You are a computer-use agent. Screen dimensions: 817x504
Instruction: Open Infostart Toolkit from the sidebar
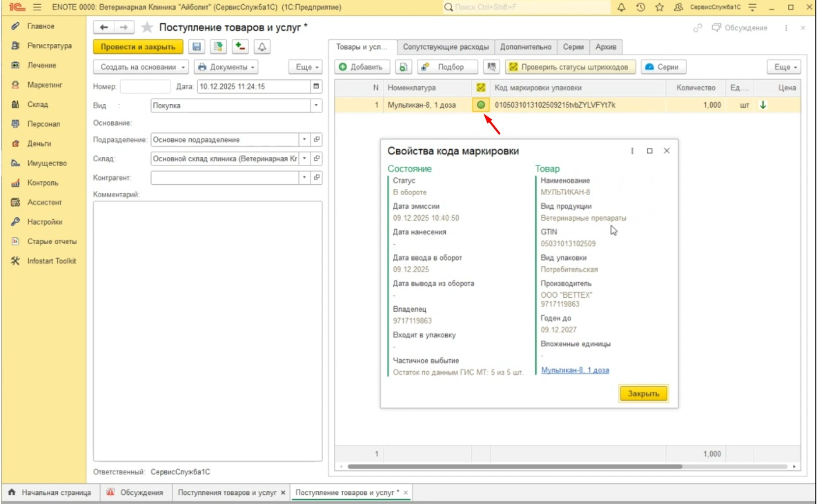coord(52,261)
